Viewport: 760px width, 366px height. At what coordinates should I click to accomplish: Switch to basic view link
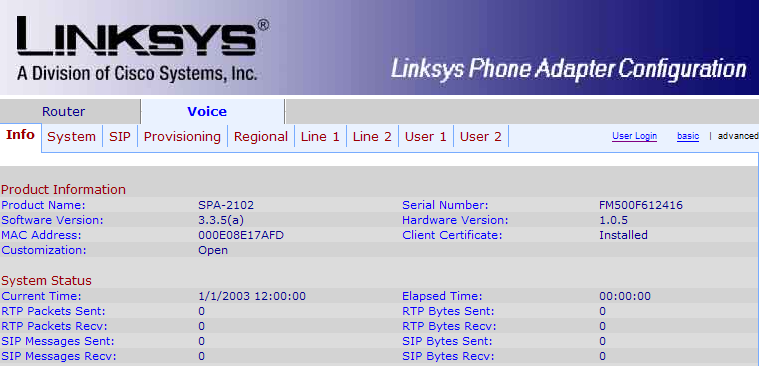[x=688, y=136]
